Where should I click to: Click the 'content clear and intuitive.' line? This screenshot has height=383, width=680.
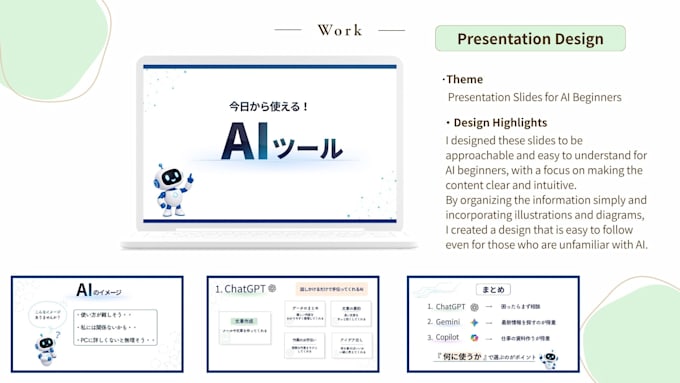[511, 185]
